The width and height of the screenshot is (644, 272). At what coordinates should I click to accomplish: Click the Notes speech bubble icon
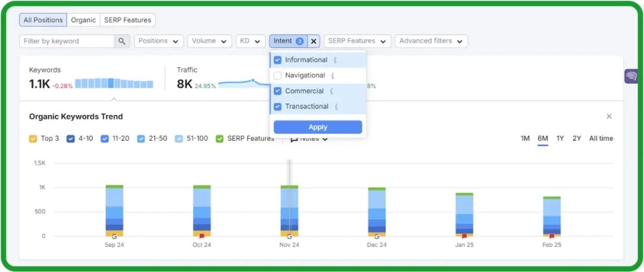tap(294, 140)
